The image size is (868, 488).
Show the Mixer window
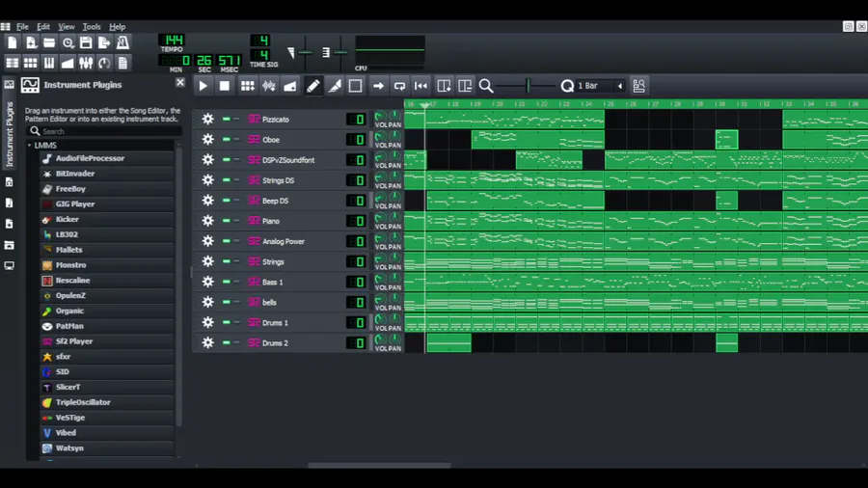86,63
